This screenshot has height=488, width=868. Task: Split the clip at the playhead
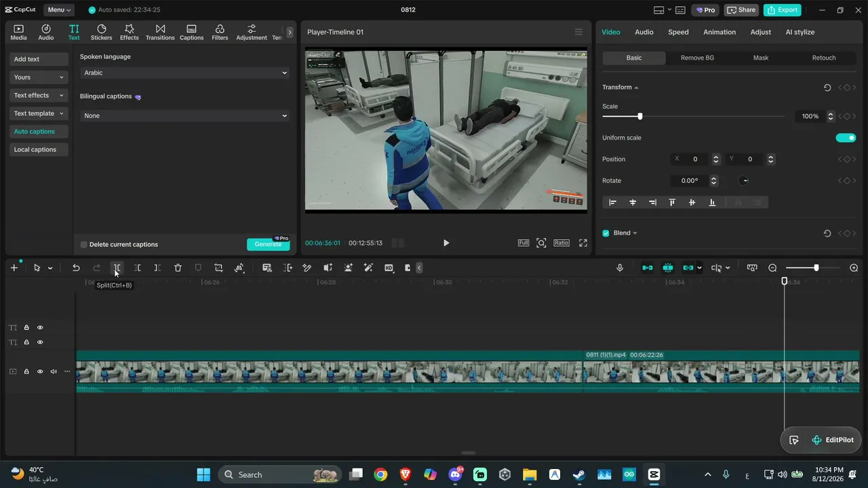click(x=117, y=268)
